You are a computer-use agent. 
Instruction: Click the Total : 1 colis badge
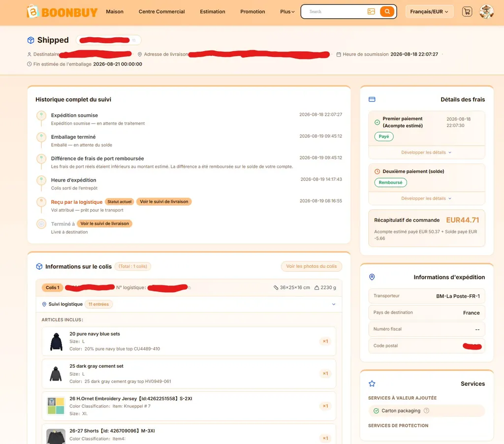133,266
